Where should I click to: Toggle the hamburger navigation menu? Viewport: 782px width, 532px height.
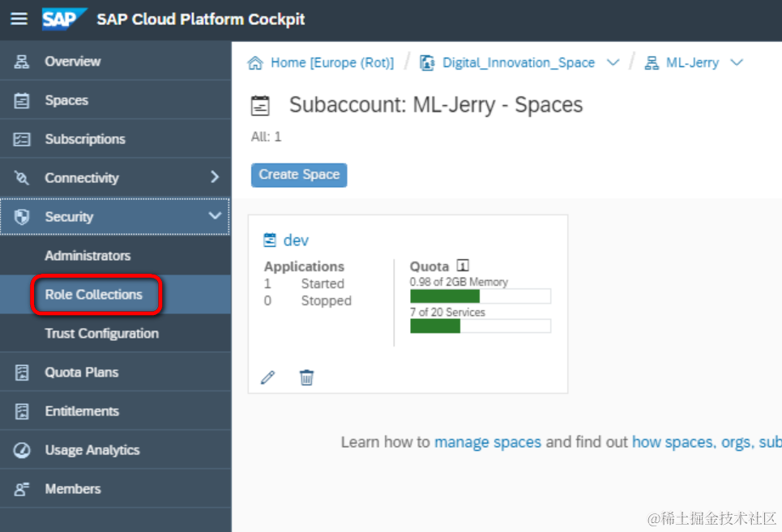(19, 19)
